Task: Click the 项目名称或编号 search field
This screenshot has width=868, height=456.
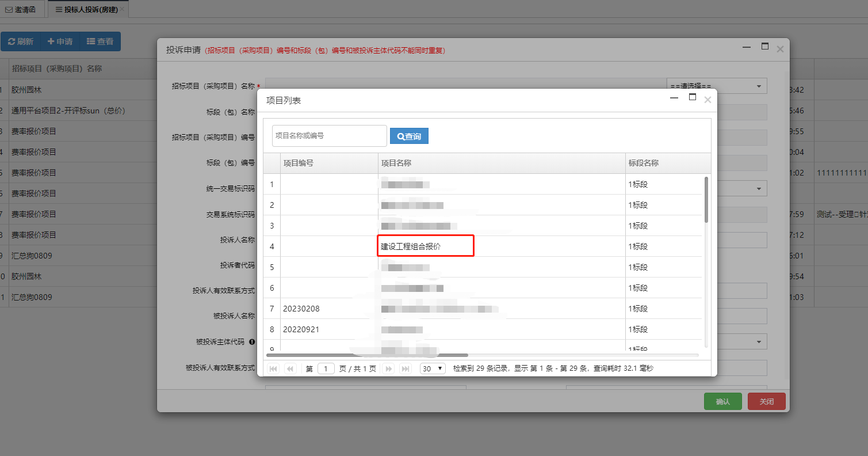Action: (x=330, y=136)
